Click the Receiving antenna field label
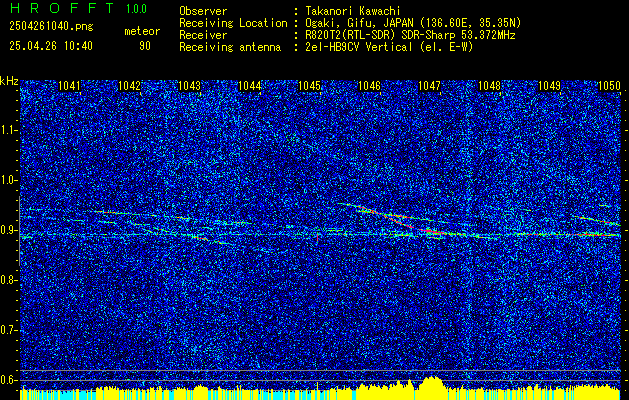The width and height of the screenshot is (629, 400). pyautogui.click(x=230, y=47)
